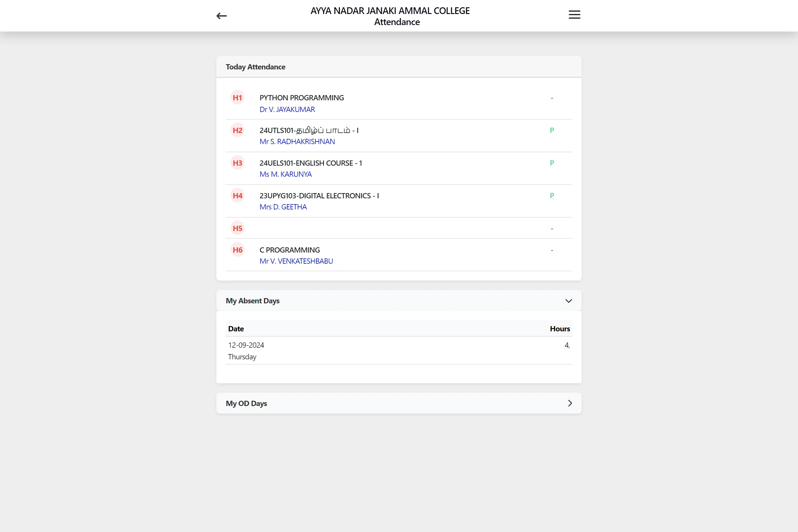
Task: Go back using the left arrow icon
Action: (222, 16)
